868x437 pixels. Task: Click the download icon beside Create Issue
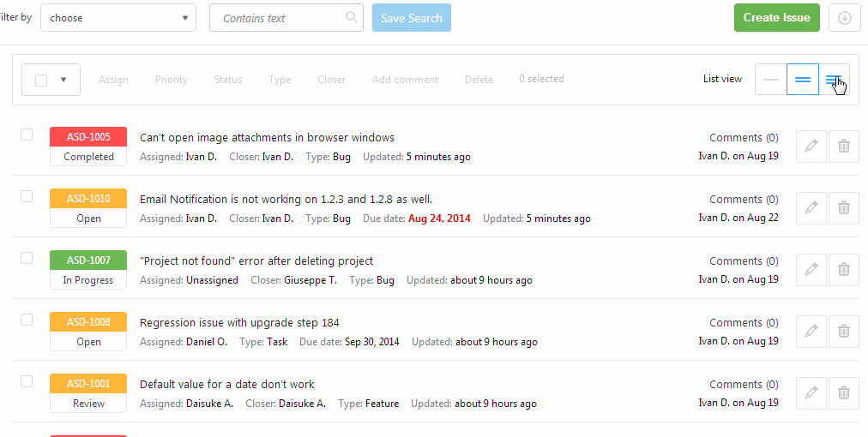point(844,18)
